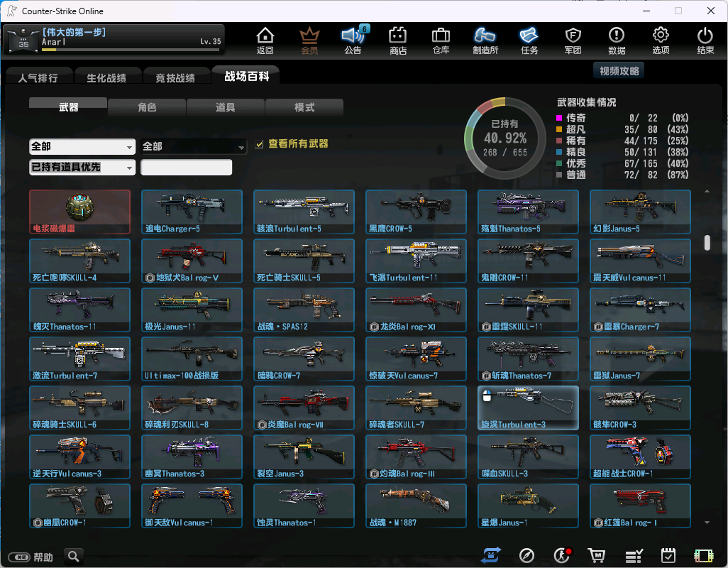The image size is (728, 568).
Task: Open the calendar check icon
Action: coord(668,555)
